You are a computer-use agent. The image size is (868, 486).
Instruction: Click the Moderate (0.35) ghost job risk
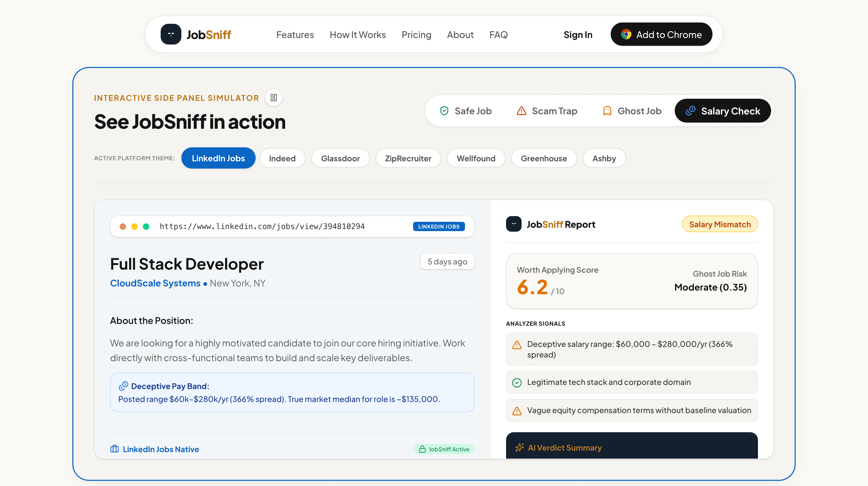(x=710, y=287)
